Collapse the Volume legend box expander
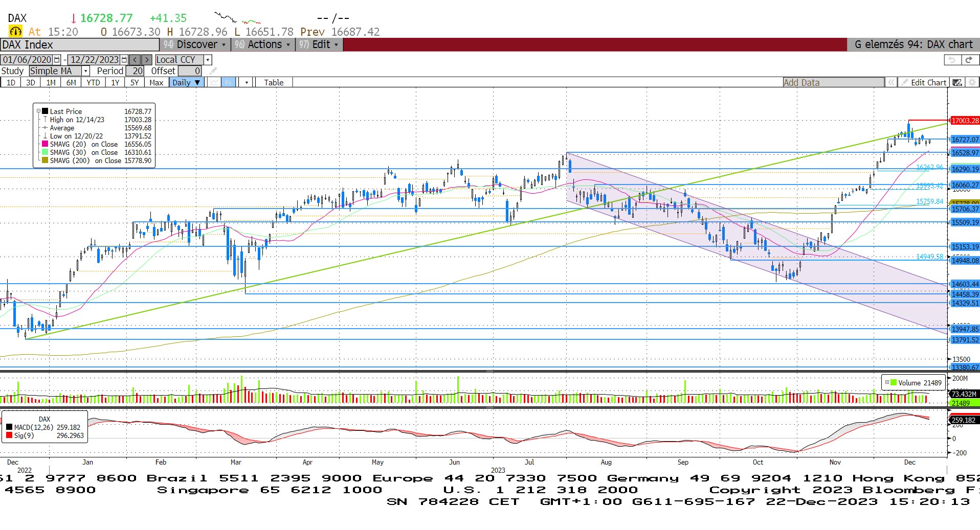The height and width of the screenshot is (530, 980). [887, 382]
